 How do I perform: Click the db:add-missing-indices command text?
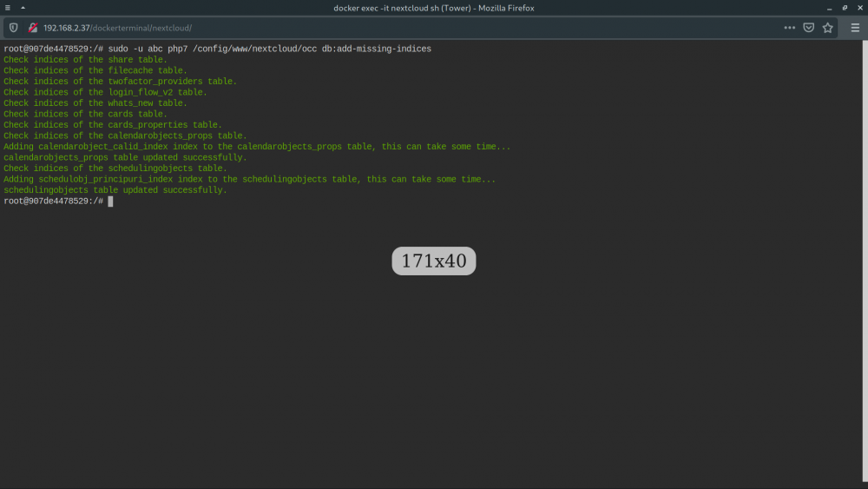(x=376, y=49)
